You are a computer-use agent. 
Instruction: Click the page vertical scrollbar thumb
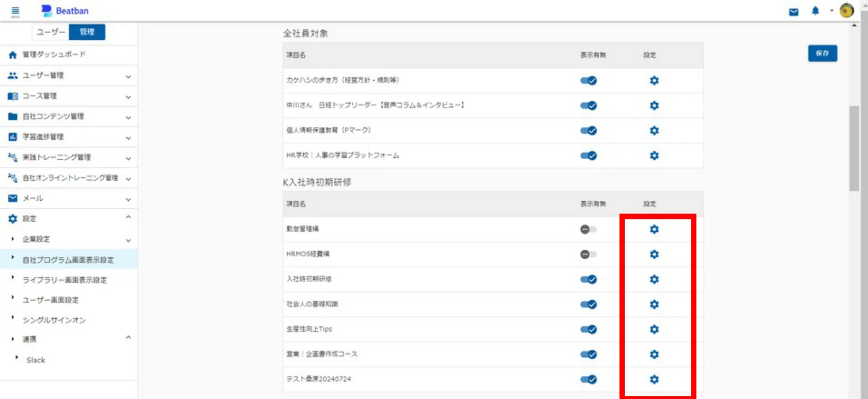point(854,149)
